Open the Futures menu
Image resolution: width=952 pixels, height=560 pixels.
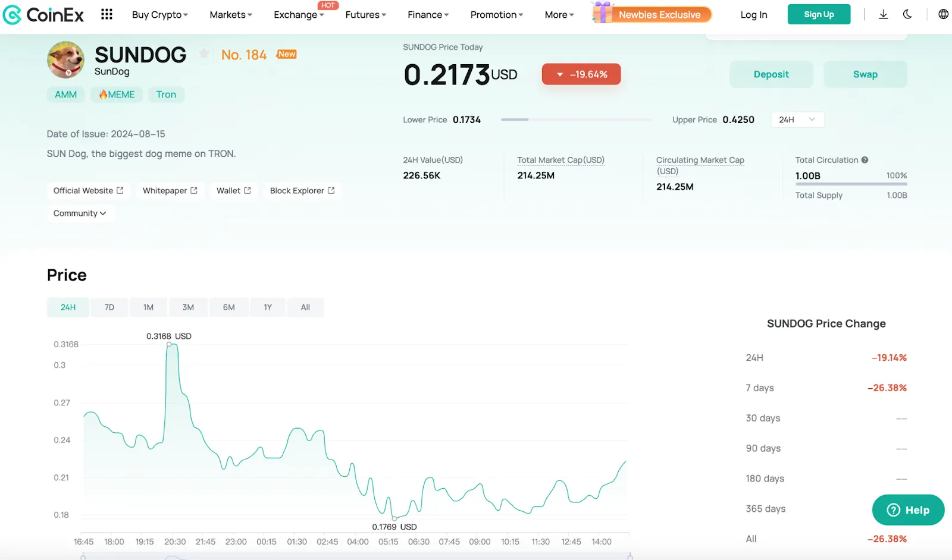pos(365,14)
